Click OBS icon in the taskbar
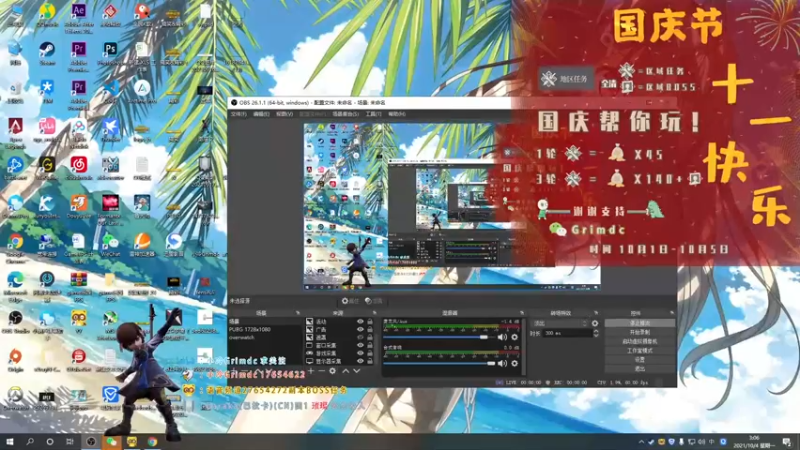 [x=91, y=441]
